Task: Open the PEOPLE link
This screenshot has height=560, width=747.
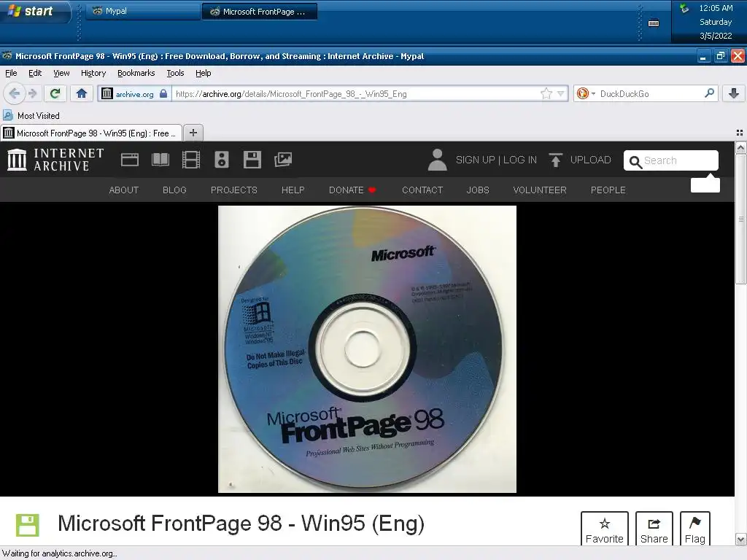Action: (x=608, y=190)
